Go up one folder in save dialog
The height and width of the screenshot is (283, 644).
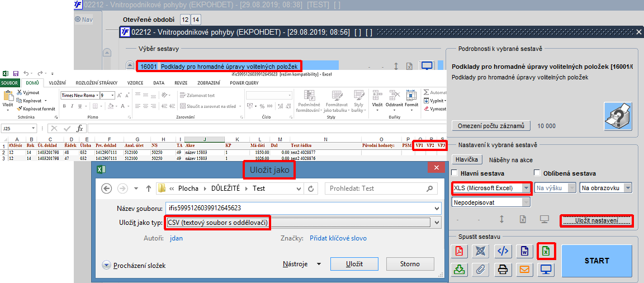(149, 188)
